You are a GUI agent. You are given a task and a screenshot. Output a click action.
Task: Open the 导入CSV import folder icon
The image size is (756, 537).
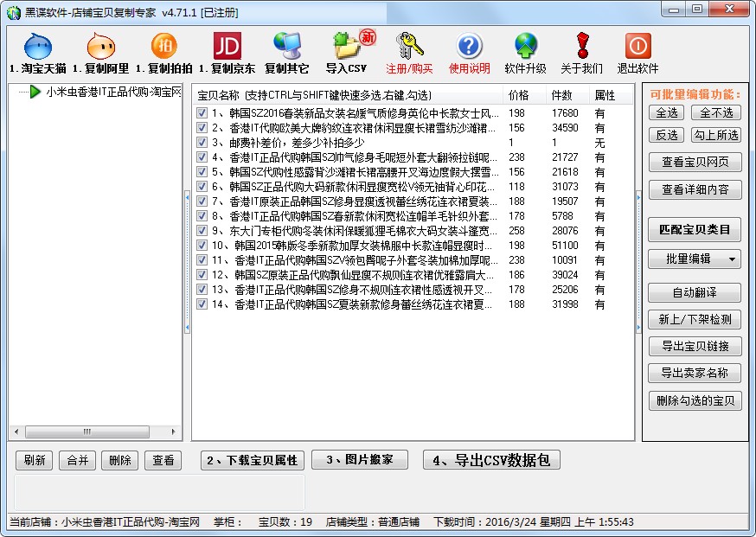tap(347, 47)
